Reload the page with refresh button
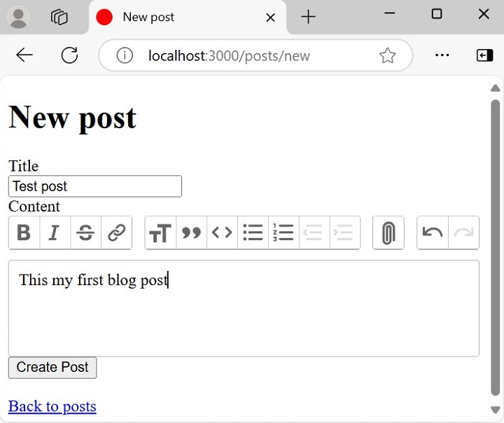 [x=69, y=56]
